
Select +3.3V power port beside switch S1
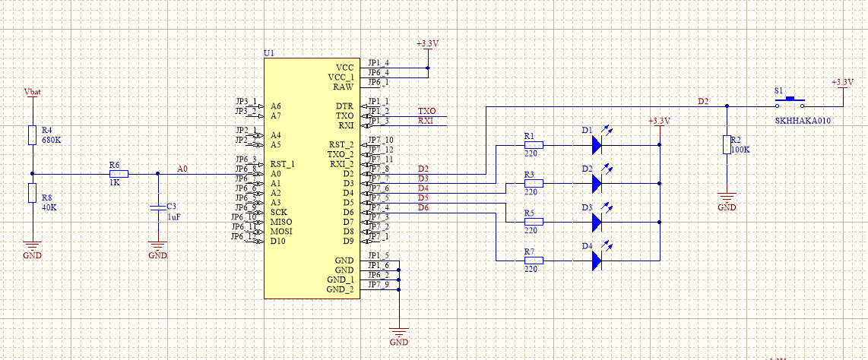coord(841,83)
